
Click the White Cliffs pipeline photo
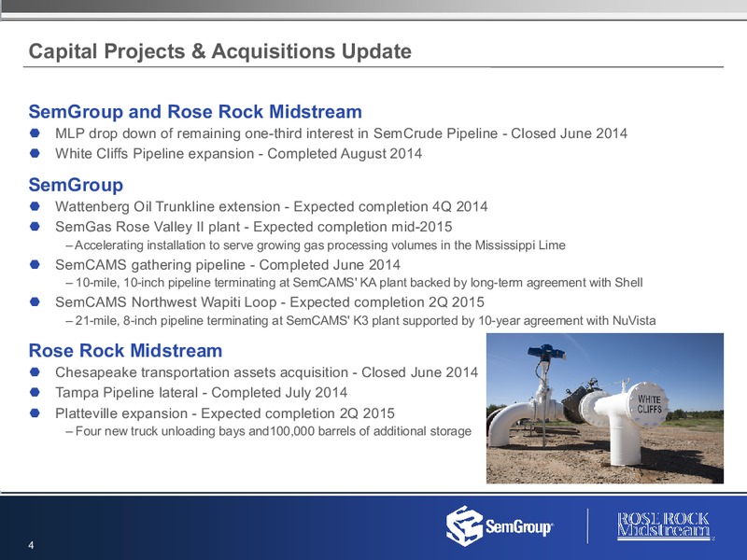click(604, 408)
